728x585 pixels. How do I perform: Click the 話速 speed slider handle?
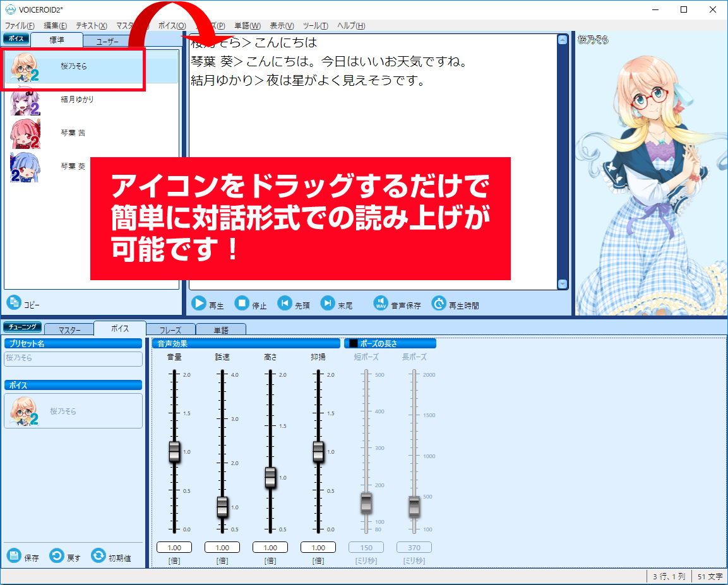pos(222,507)
